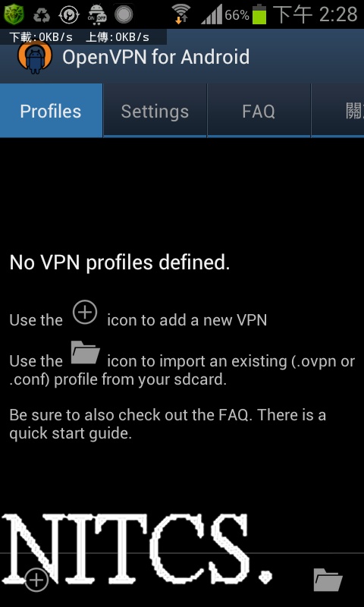
Task: Tap the OpenVPN for Android title
Action: 156,58
